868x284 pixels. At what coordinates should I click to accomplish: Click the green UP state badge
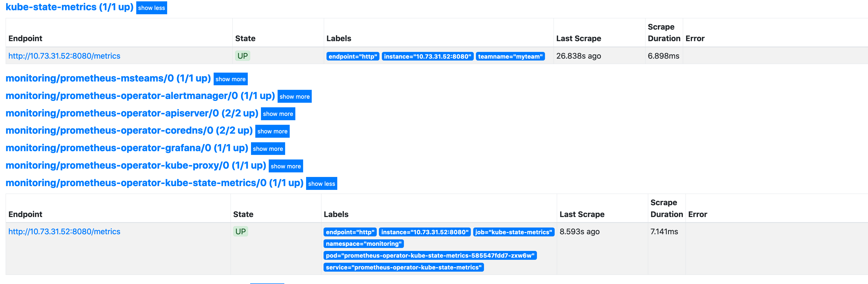[242, 56]
